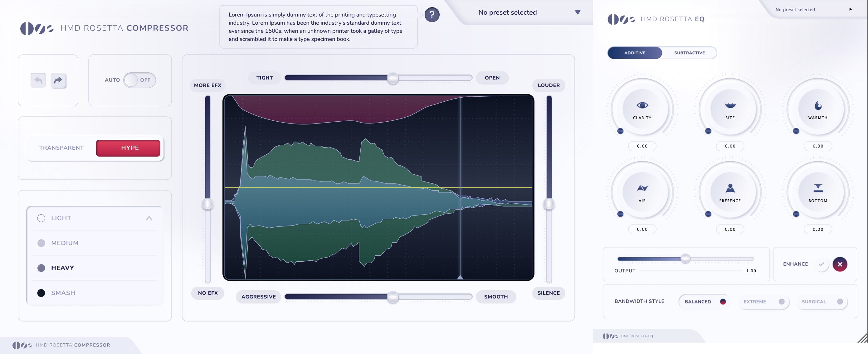This screenshot has width=868, height=354.
Task: Click the undo arrow button
Action: [38, 80]
